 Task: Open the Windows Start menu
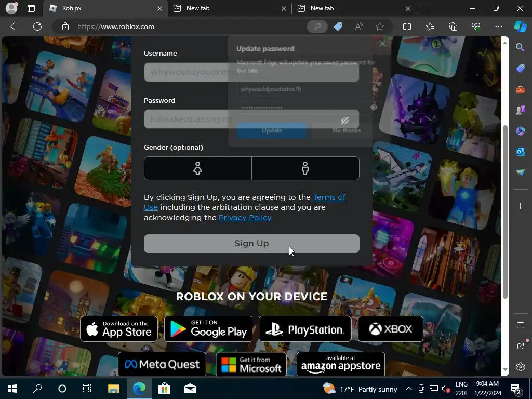12,389
